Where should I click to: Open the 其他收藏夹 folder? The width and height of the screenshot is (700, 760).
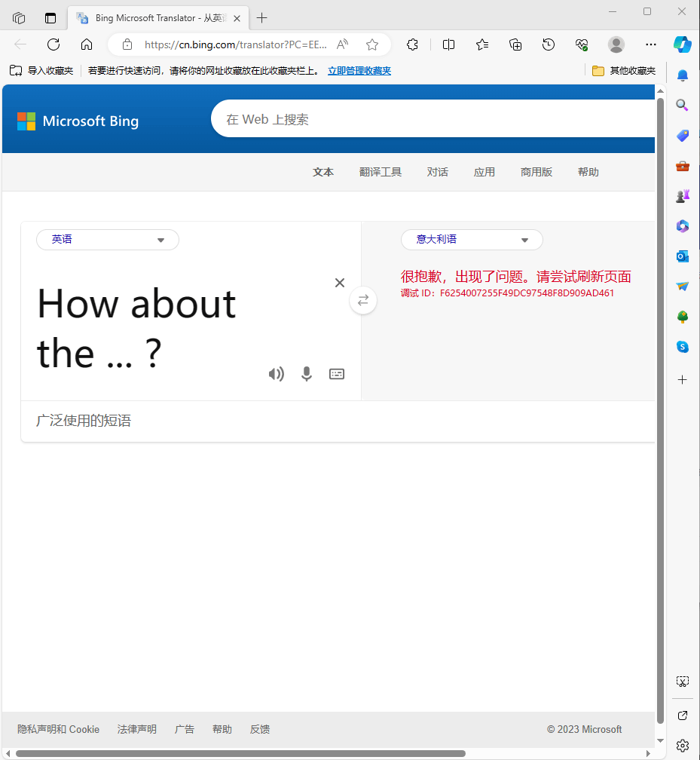[624, 71]
